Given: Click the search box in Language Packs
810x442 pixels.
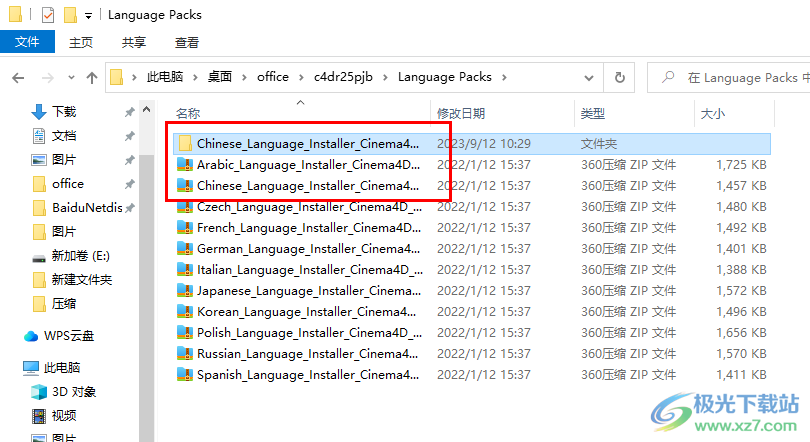Looking at the screenshot, I should click(x=728, y=77).
